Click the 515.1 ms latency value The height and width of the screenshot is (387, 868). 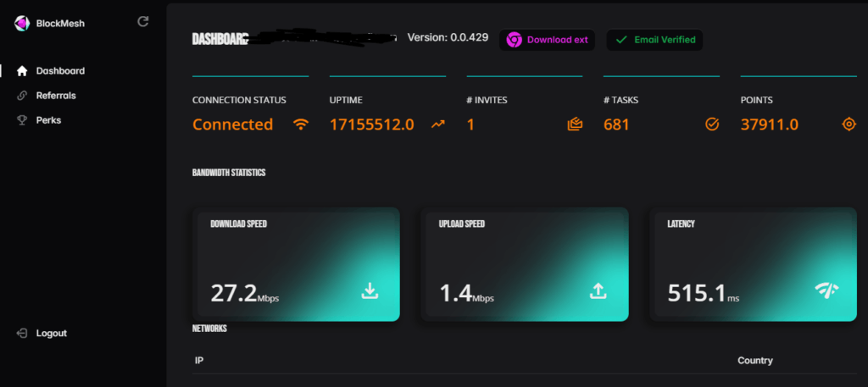[703, 293]
